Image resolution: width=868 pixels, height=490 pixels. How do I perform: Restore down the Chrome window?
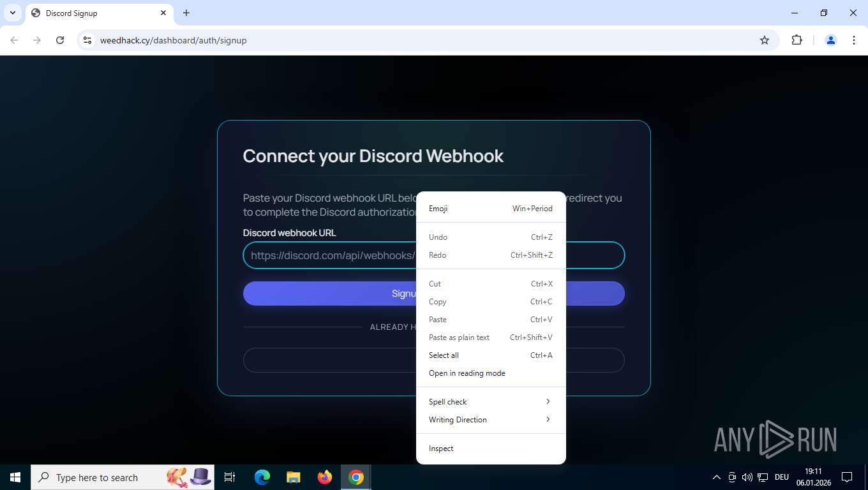pos(824,13)
